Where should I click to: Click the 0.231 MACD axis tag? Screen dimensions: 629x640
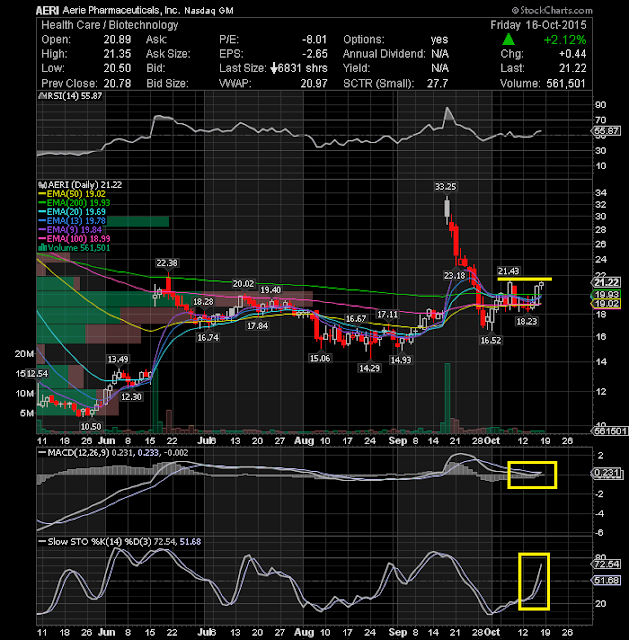tap(607, 473)
